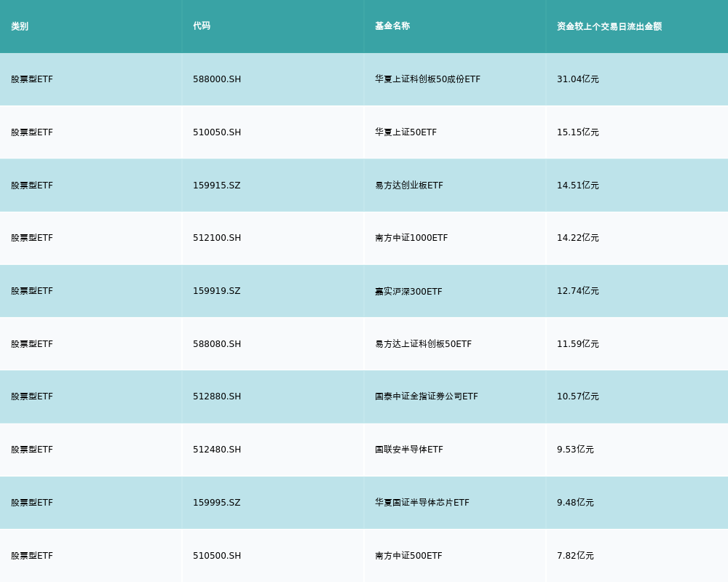Select code 159995.SZ
Screen dimensions: 728x582
click(217, 503)
